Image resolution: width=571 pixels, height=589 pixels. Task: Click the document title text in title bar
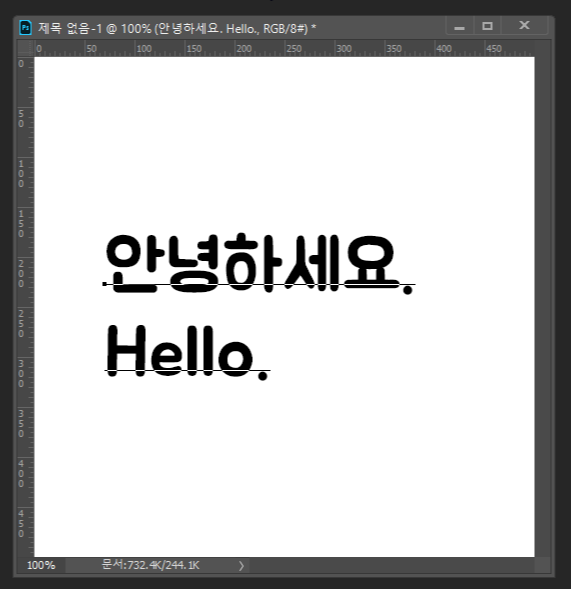click(177, 28)
